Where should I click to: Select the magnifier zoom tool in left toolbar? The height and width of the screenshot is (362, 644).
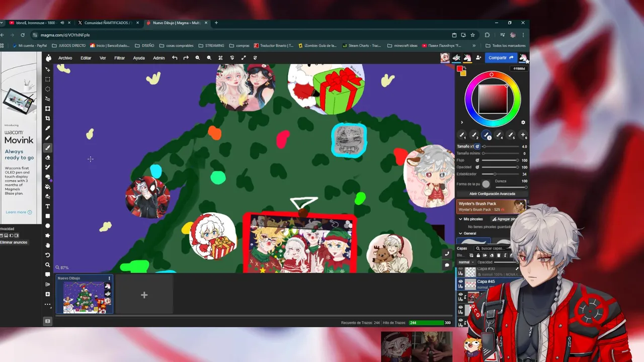coord(48,265)
